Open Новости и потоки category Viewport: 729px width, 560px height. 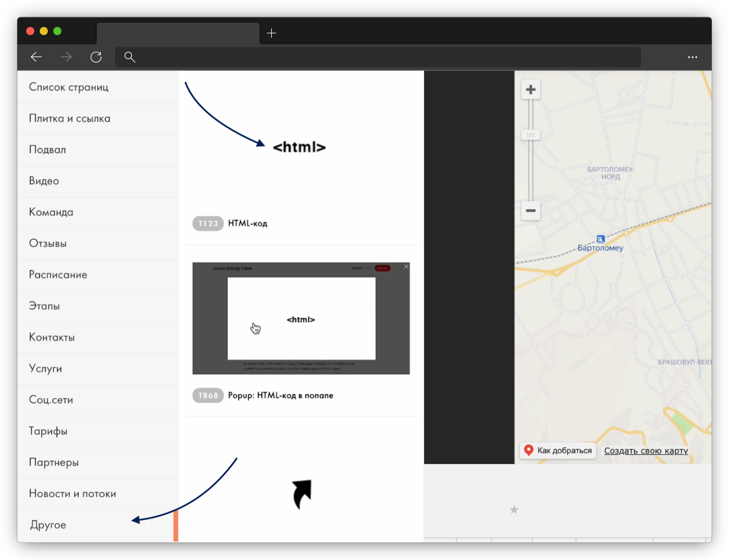[x=73, y=494]
